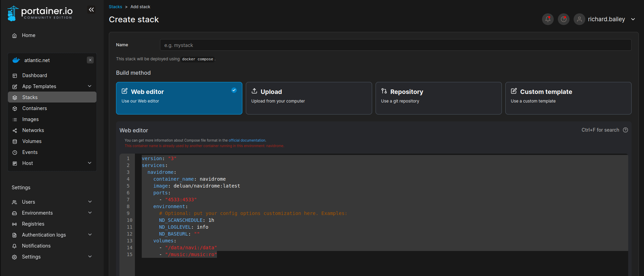
Task: Select the Custom template build method
Action: pos(568,98)
